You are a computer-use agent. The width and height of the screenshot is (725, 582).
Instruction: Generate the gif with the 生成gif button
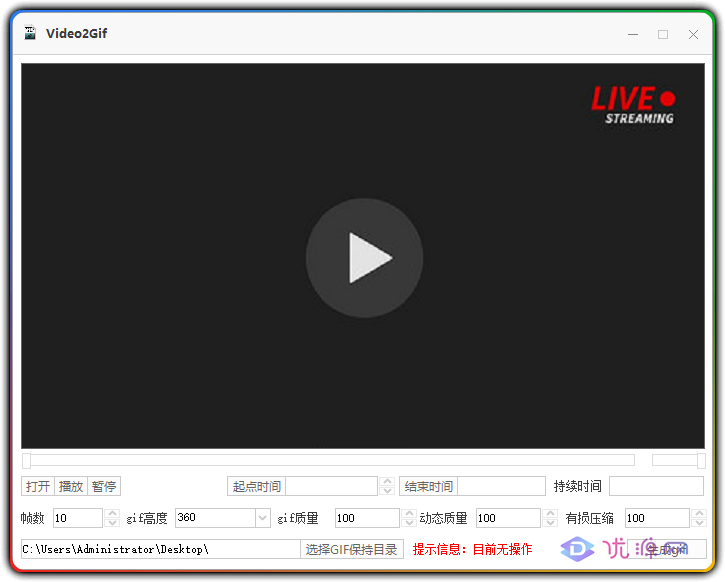point(666,549)
